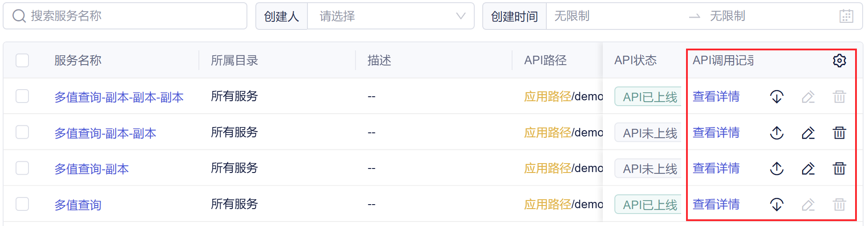
Task: Open the 多值查询 service link
Action: 78,205
